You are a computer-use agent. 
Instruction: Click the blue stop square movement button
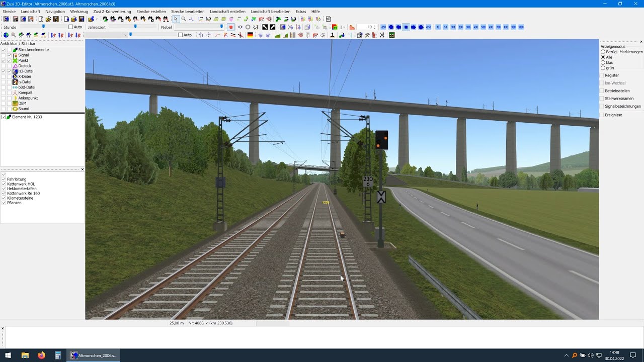pos(406,27)
